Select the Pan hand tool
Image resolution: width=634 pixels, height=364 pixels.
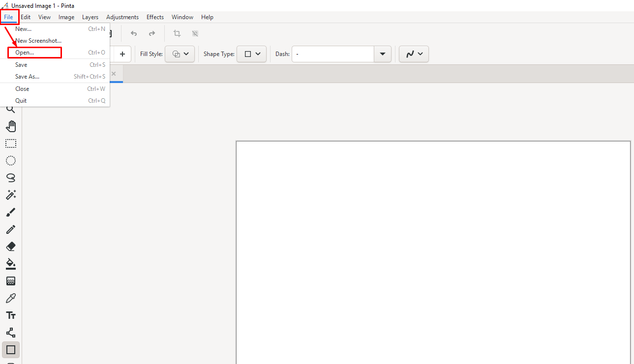click(11, 126)
